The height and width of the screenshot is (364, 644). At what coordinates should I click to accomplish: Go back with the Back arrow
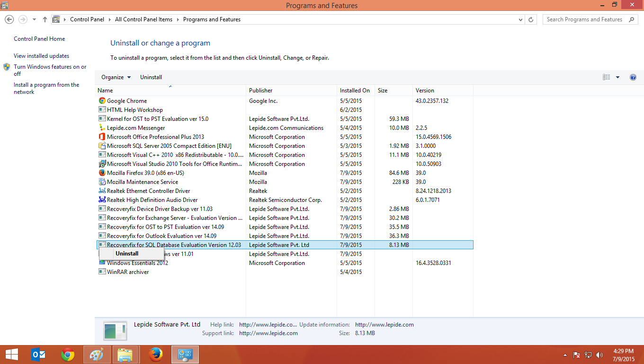coord(9,19)
